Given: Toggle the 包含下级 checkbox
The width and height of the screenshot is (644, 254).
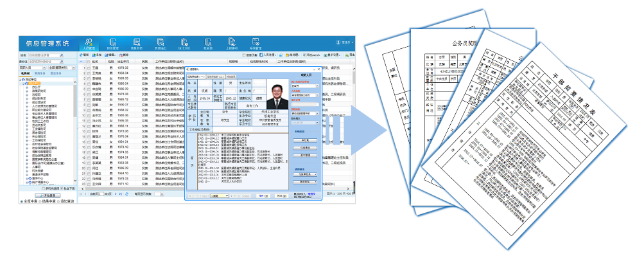Looking at the screenshot, I should coord(62,188).
